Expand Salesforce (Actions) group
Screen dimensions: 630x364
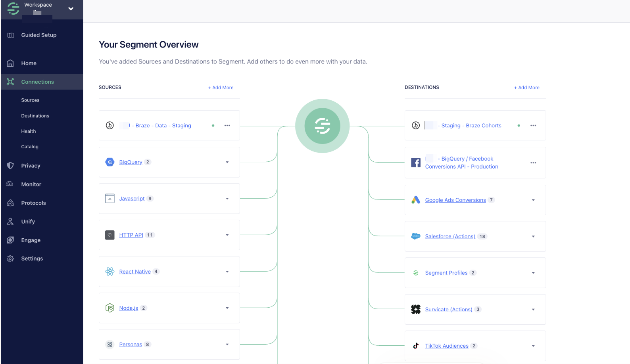point(533,237)
